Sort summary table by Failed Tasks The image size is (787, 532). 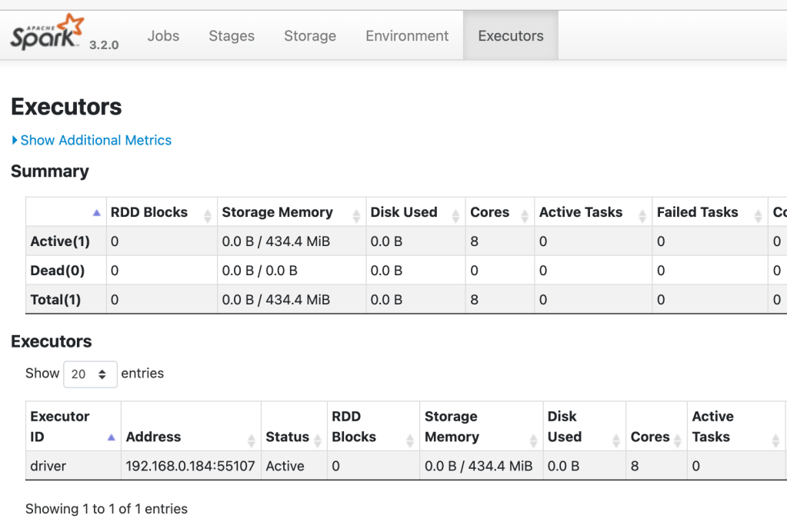tap(709, 212)
